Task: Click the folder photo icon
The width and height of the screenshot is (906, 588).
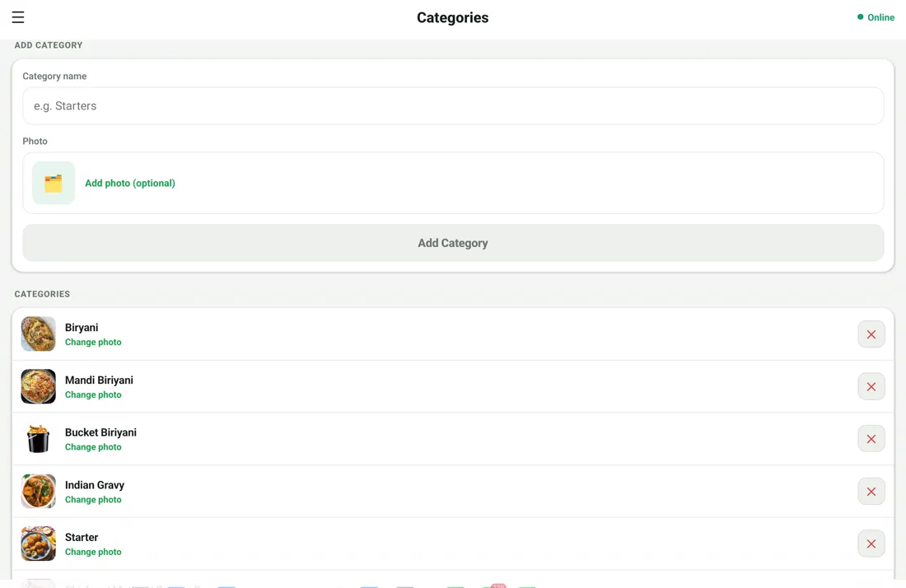Action: coord(54,183)
